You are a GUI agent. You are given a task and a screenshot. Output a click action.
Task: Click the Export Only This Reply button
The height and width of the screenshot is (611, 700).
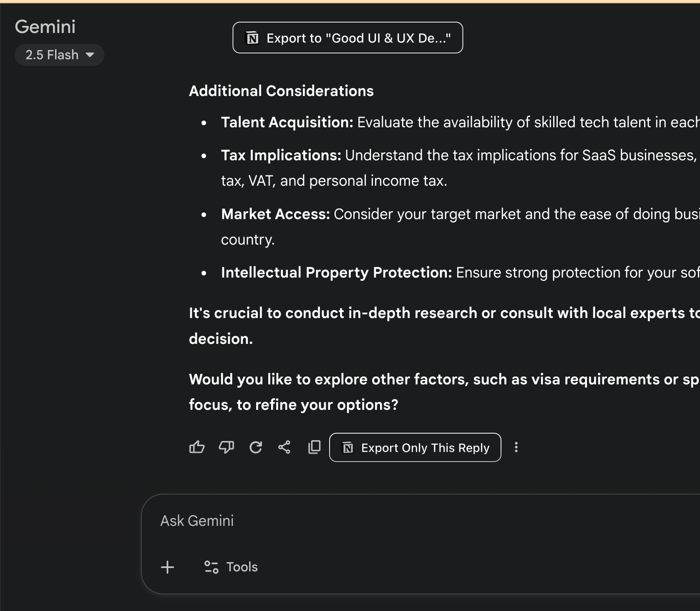point(415,447)
